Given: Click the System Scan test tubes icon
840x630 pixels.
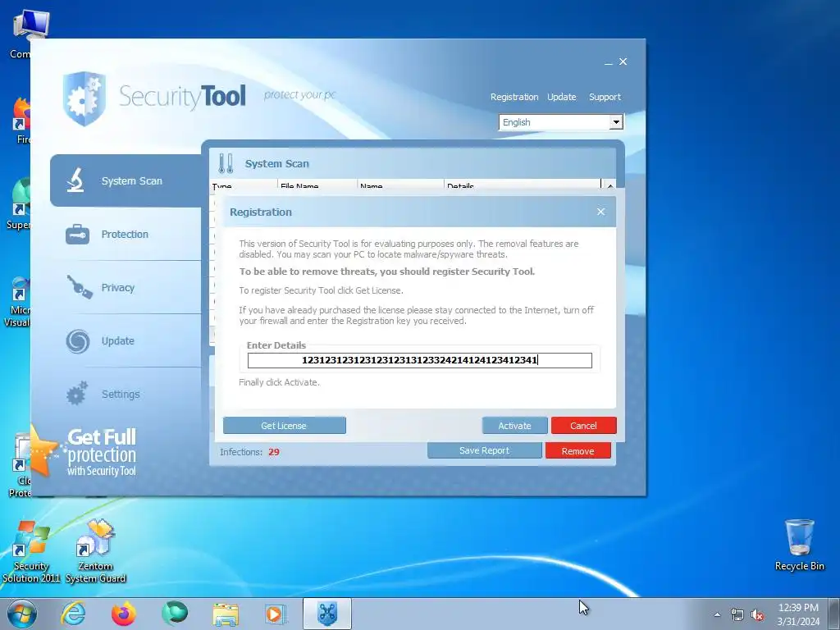Looking at the screenshot, I should coord(226,163).
